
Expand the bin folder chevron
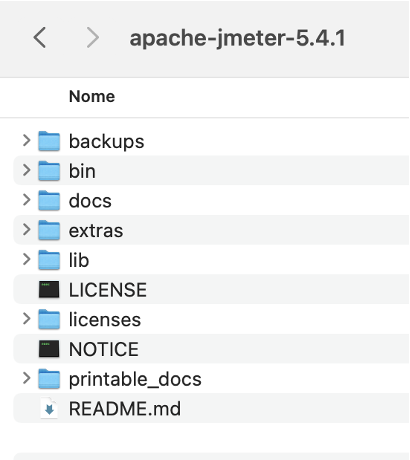(x=27, y=170)
